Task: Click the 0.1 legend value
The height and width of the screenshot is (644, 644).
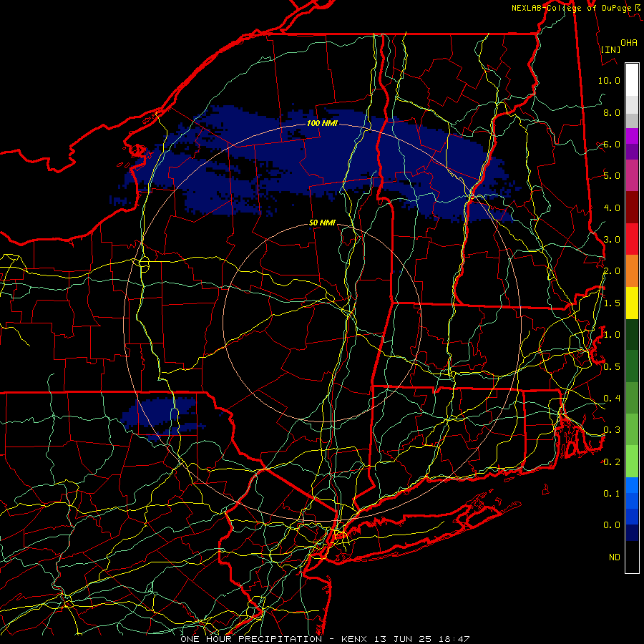Action: [x=612, y=493]
